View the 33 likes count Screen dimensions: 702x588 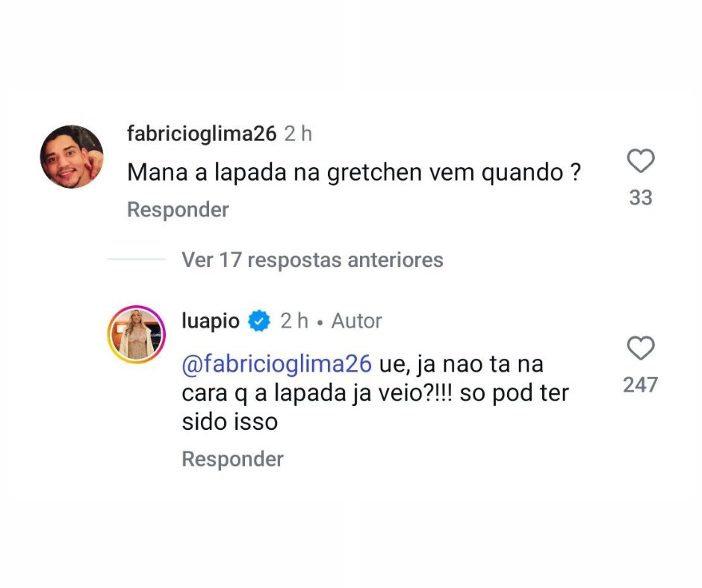(x=640, y=198)
